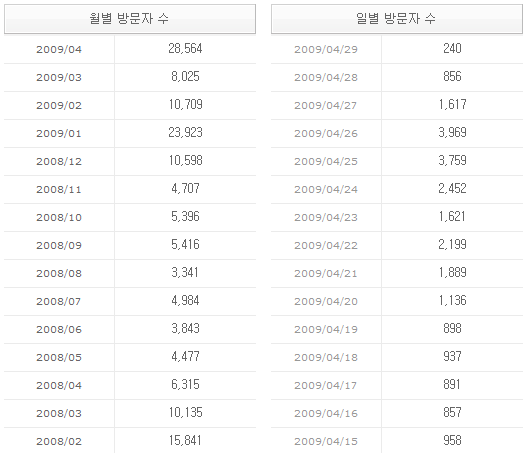Click the 3,843 count

[185, 329]
